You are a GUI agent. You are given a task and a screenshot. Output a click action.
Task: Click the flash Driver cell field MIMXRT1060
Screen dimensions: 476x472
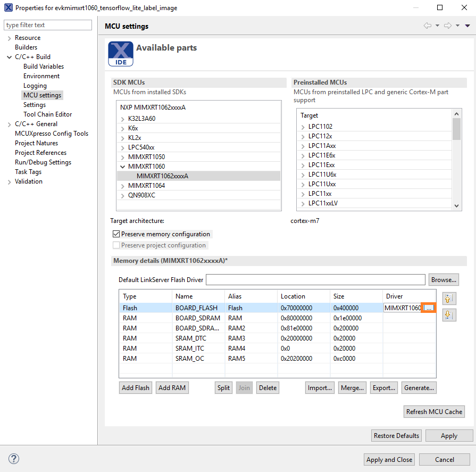[403, 308]
